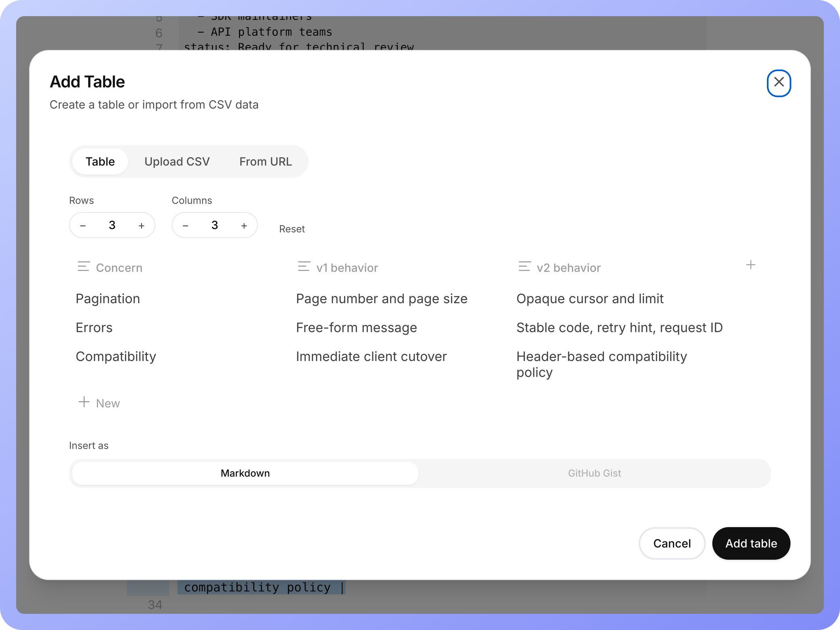Viewport: 840px width, 630px height.
Task: Edit the v1 behavior column header
Action: coord(347,268)
